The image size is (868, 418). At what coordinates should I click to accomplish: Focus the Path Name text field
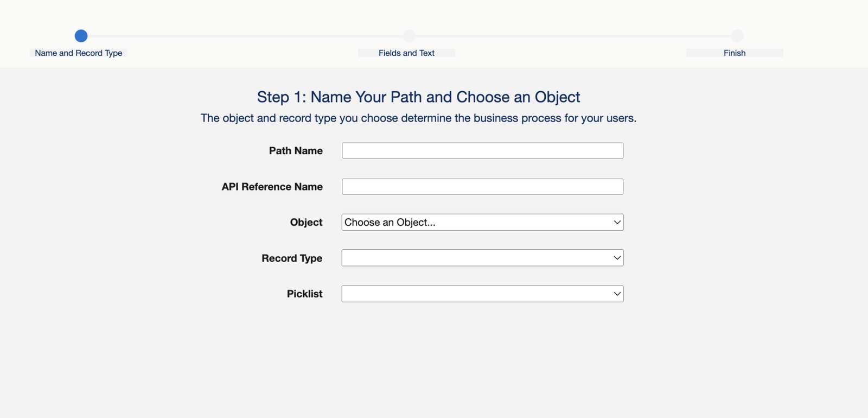tap(482, 151)
